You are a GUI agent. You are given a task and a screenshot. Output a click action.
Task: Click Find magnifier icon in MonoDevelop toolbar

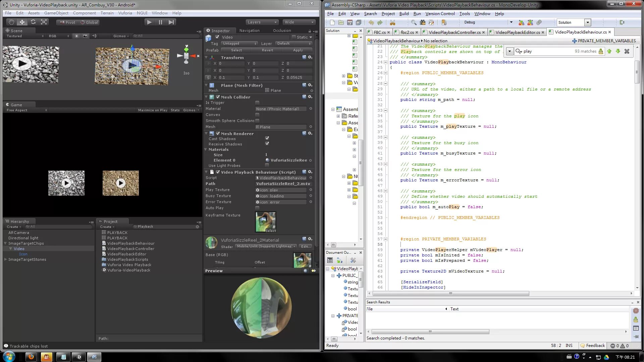414,22
